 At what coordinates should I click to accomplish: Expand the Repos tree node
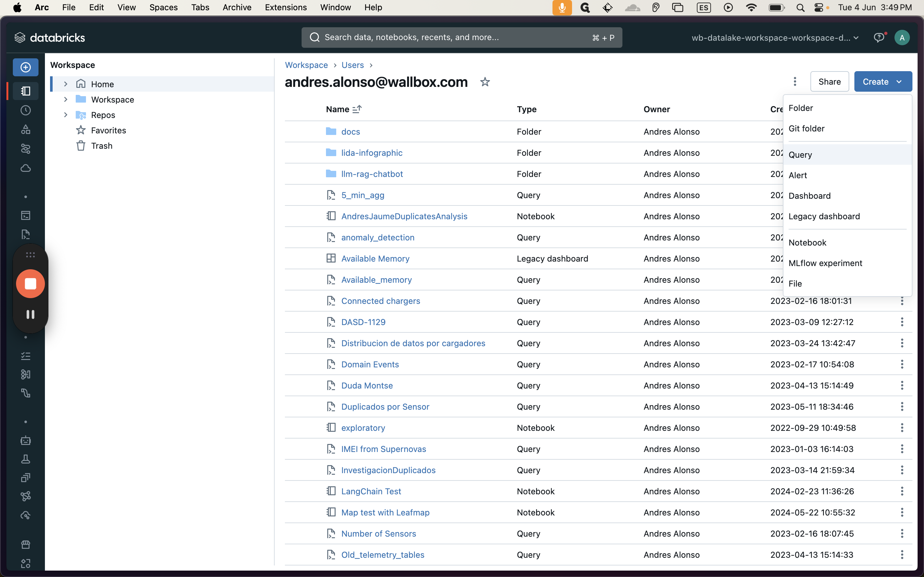click(66, 115)
